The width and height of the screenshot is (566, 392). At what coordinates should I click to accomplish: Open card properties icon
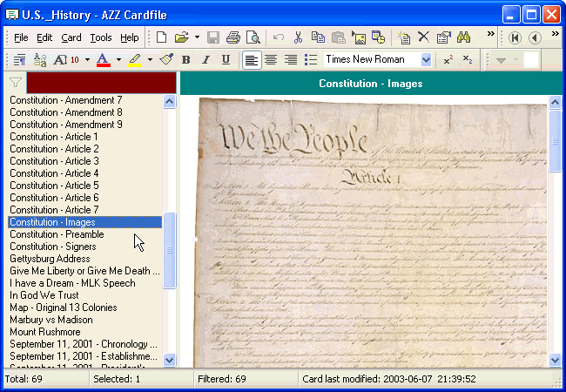click(x=443, y=37)
